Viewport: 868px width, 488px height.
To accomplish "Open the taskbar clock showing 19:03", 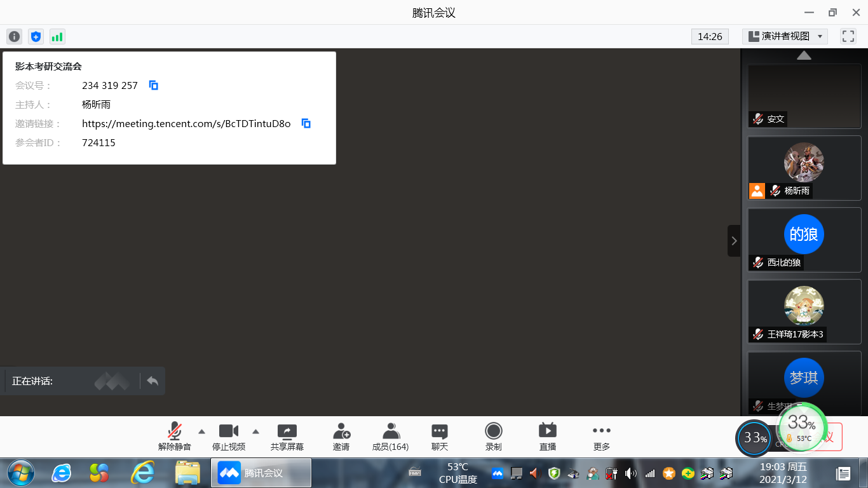I will 783,473.
